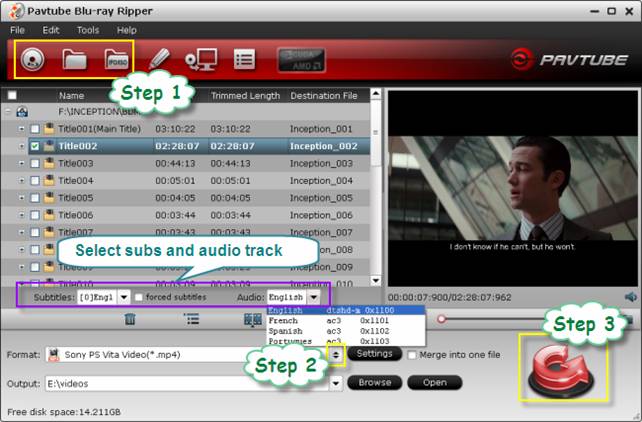The width and height of the screenshot is (642, 422).
Task: Open the Output path dropdown arrow
Action: [x=336, y=384]
